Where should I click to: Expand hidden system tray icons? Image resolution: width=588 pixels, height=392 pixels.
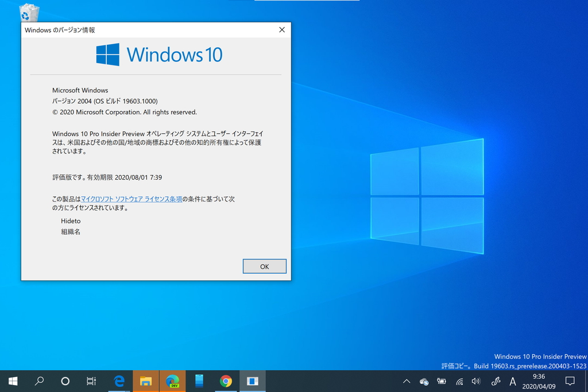pos(407,381)
